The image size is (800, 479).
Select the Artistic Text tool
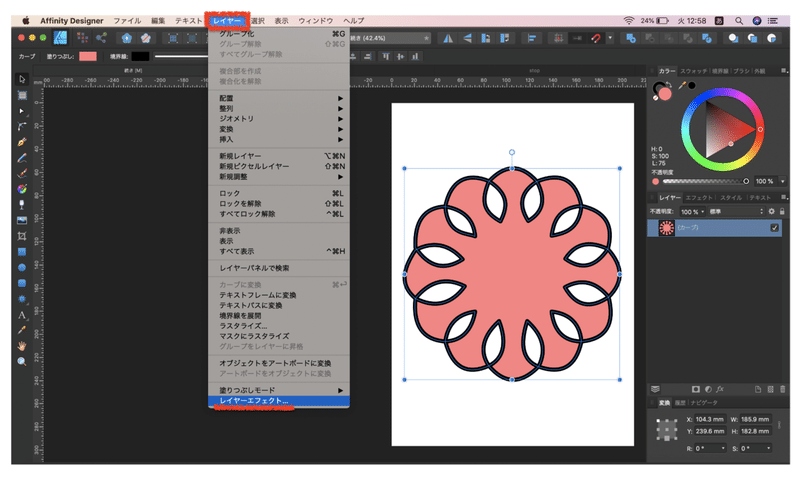tap(21, 315)
